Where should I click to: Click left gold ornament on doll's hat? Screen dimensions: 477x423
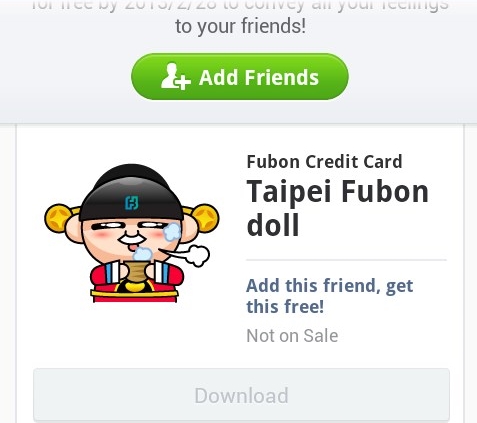click(x=59, y=218)
